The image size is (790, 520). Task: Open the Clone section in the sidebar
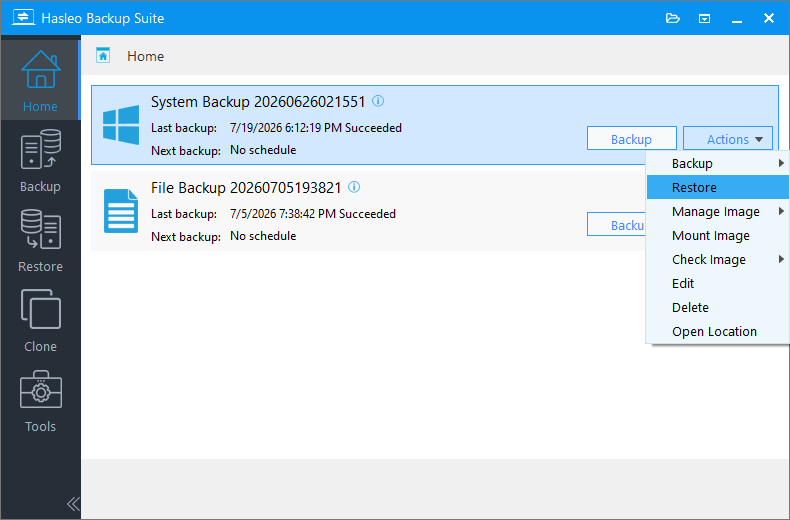point(40,320)
